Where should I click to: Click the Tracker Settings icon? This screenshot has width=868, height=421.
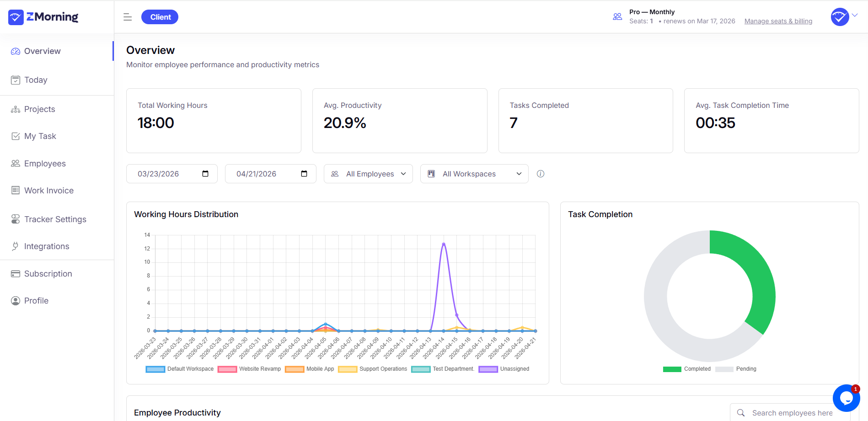[15, 219]
